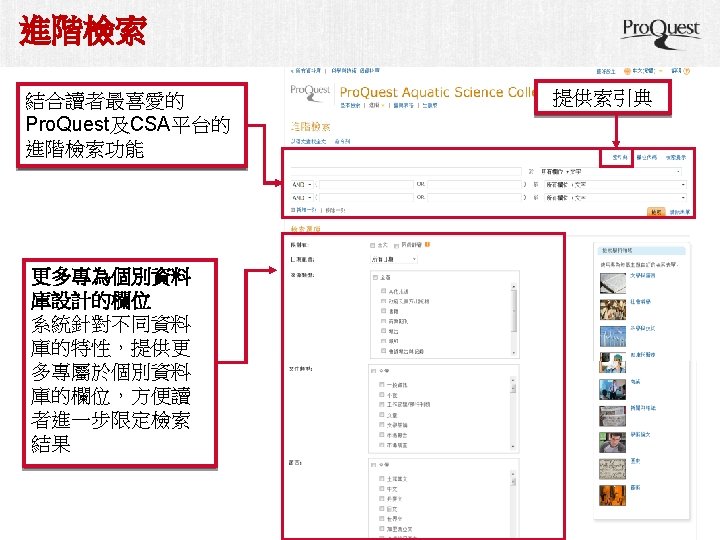This screenshot has height=540, width=720.
Task: Click the small ProQuest logo beside the Aquatic Science title
Action: [310, 93]
